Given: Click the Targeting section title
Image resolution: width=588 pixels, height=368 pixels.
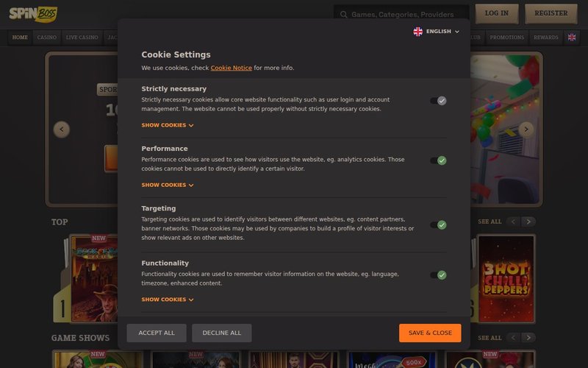Looking at the screenshot, I should (x=159, y=208).
